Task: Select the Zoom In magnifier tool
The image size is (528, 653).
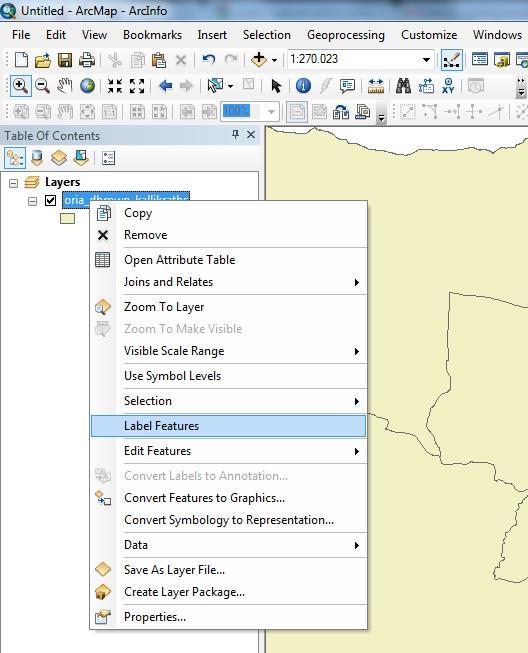Action: coord(20,86)
